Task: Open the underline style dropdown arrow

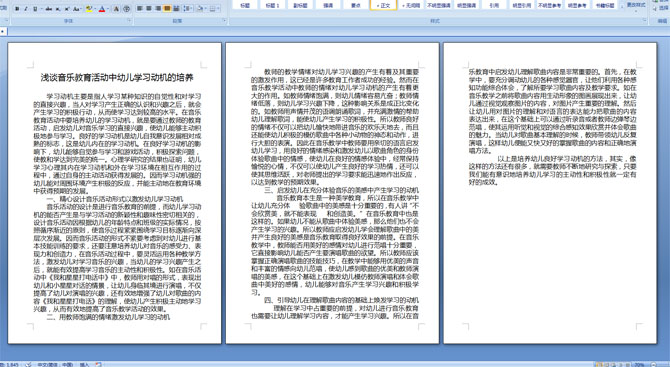Action: [x=41, y=9]
